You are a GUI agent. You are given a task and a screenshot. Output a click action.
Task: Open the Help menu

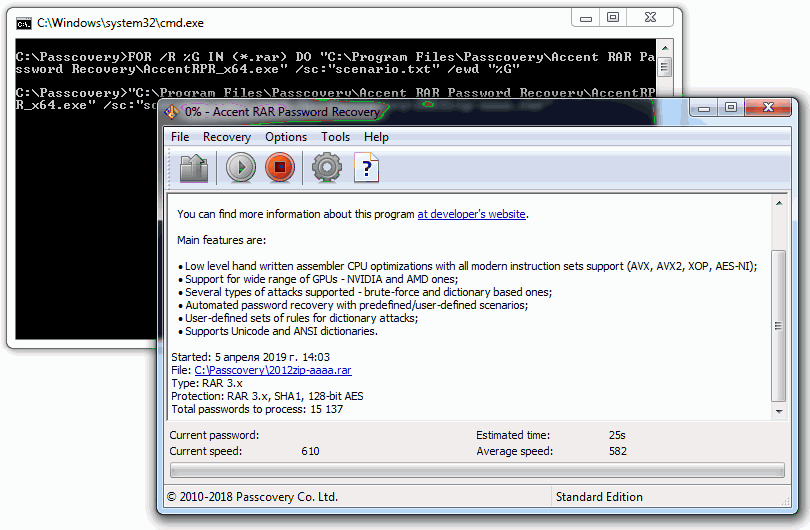(376, 137)
